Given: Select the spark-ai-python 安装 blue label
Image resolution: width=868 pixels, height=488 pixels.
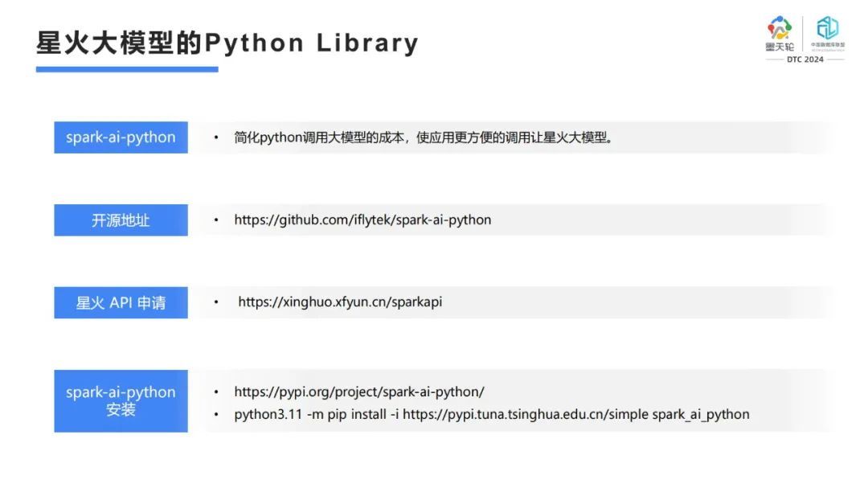Looking at the screenshot, I should pyautogui.click(x=121, y=400).
